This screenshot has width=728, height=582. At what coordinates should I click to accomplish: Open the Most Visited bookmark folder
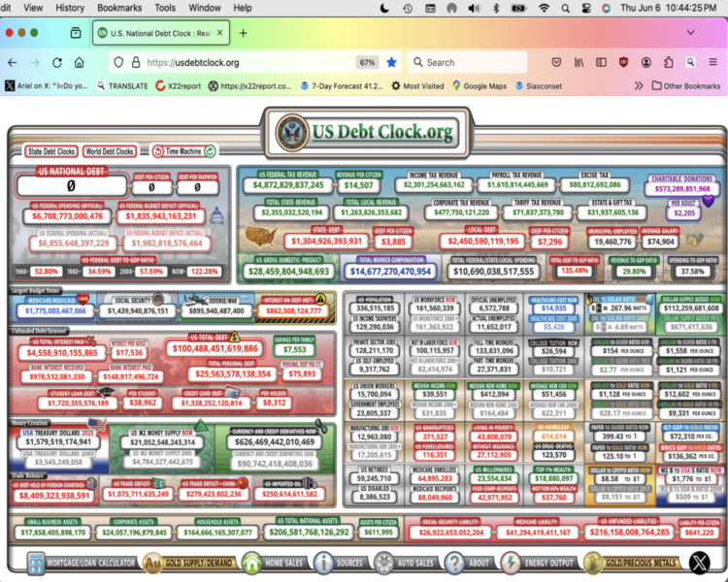(x=417, y=86)
